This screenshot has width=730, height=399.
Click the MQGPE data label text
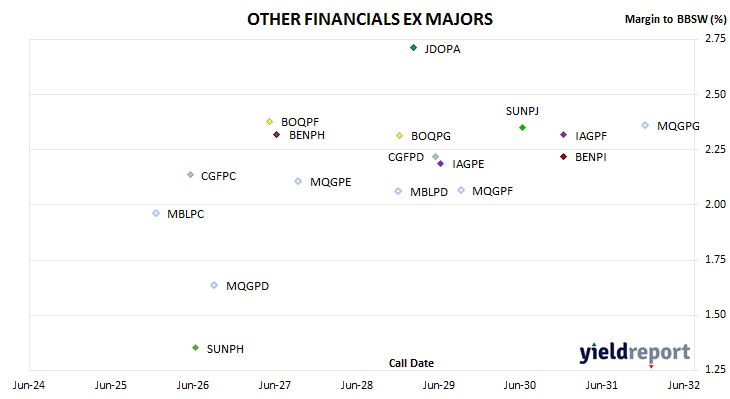[x=331, y=182]
